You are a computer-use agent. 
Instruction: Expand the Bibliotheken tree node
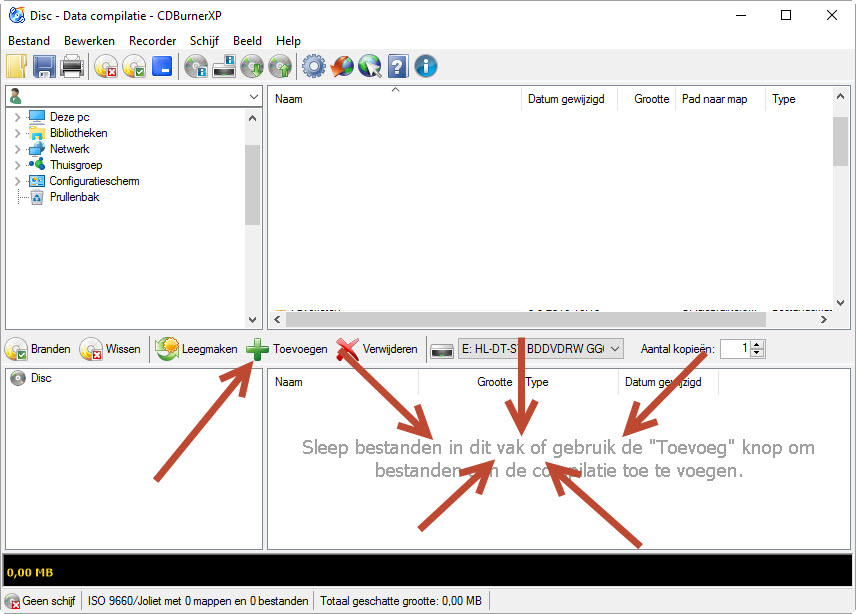pyautogui.click(x=17, y=133)
